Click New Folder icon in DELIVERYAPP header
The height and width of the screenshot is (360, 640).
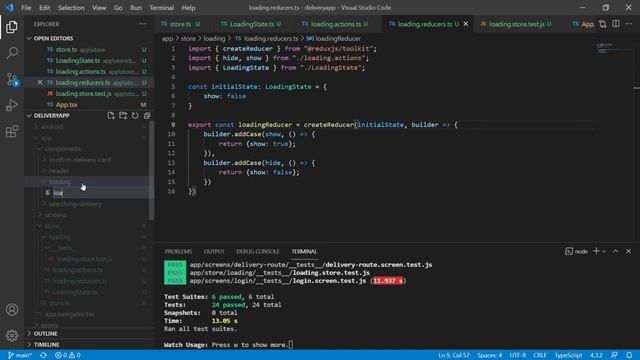[x=123, y=116]
